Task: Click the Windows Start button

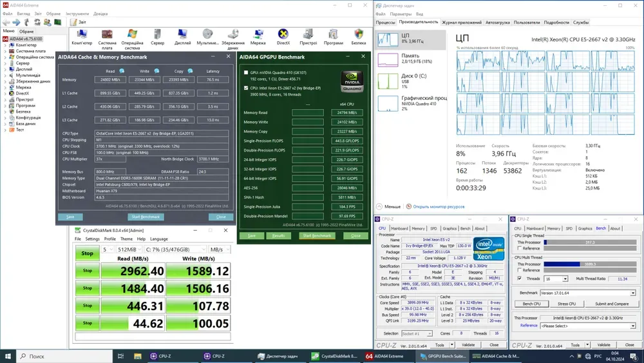Action: click(x=8, y=356)
